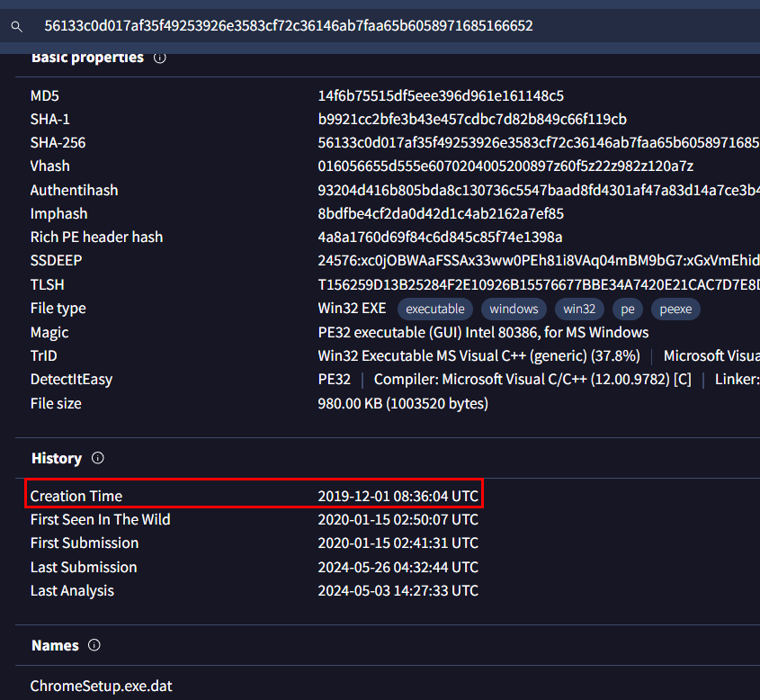Click the SSDEEP label
Screen dimensions: 760x700
click(x=57, y=261)
